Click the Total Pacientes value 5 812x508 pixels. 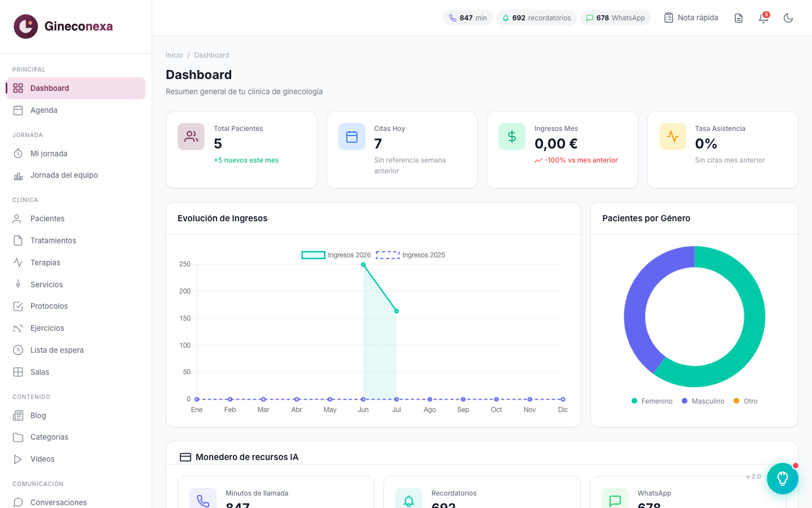pyautogui.click(x=218, y=144)
